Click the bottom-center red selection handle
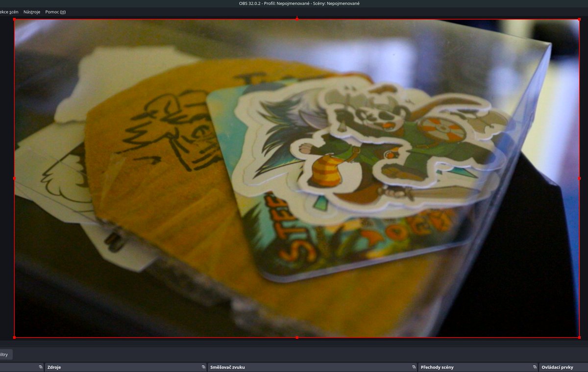This screenshot has height=372, width=588. pyautogui.click(x=297, y=337)
